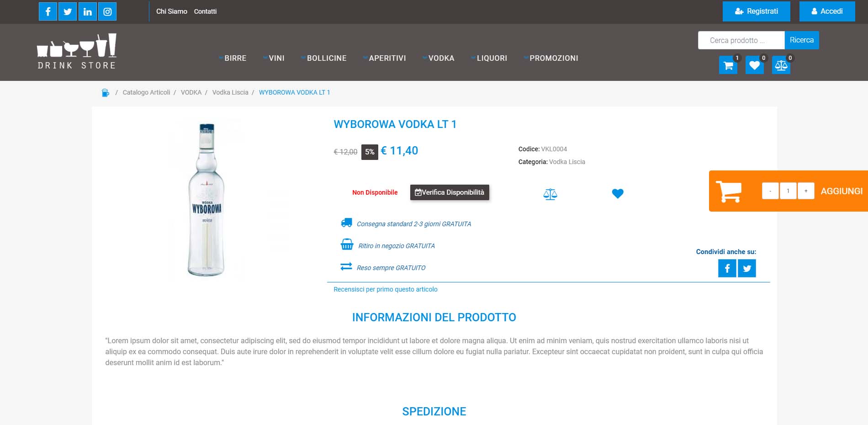Open compare list scales icon in header
Screen dimensions: 868x425
781,65
